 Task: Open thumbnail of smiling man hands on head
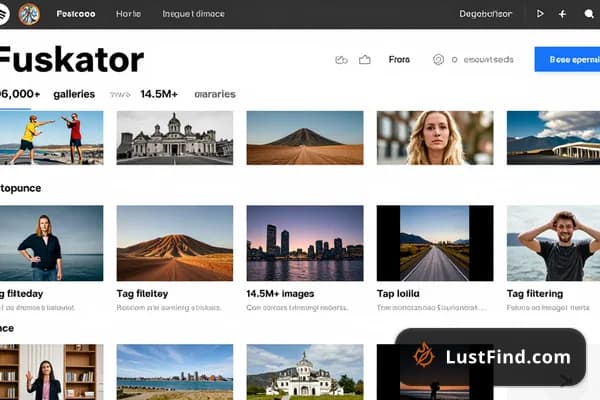[x=553, y=243]
